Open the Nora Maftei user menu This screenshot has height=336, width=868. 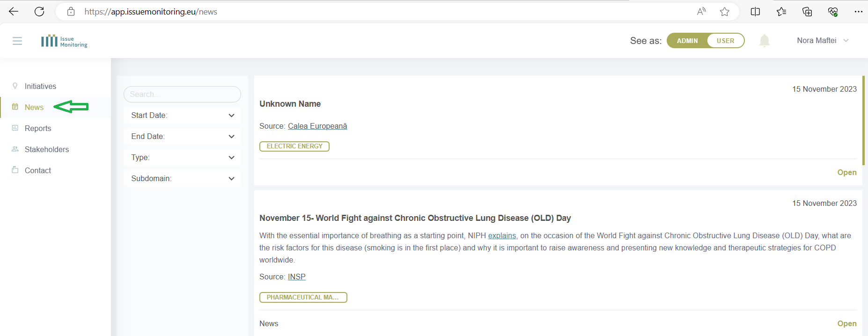pyautogui.click(x=822, y=41)
